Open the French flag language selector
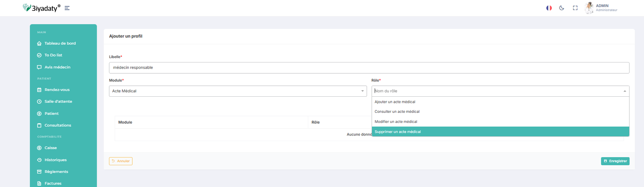Viewport: 644px width, 187px height. point(549,8)
